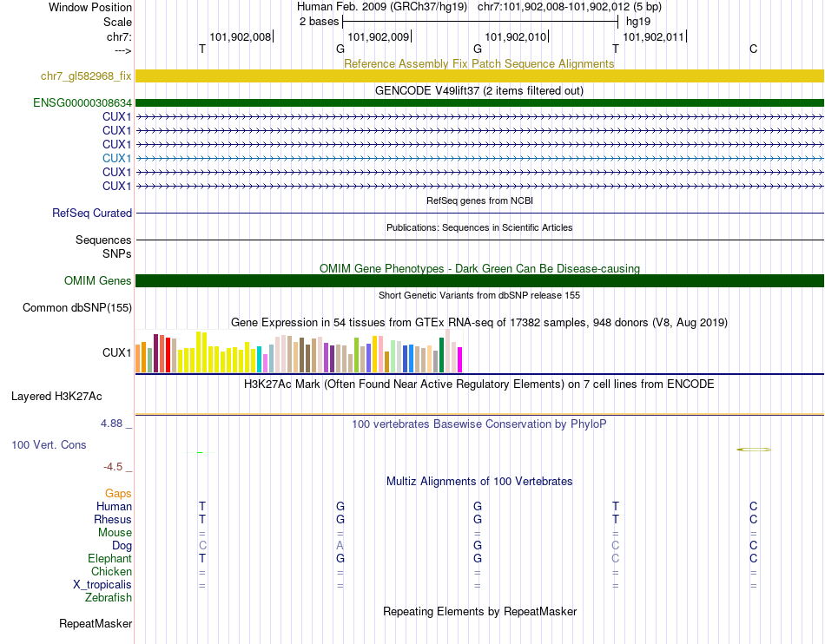Screen dimensions: 825x644
Task: Click the SNPs track label
Action: pyautogui.click(x=117, y=253)
